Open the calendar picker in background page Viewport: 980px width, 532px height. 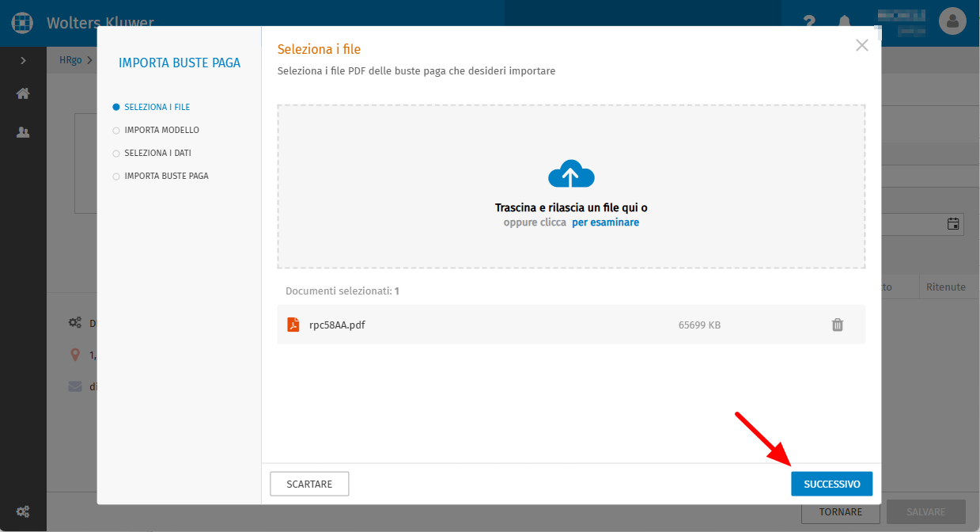(x=953, y=223)
